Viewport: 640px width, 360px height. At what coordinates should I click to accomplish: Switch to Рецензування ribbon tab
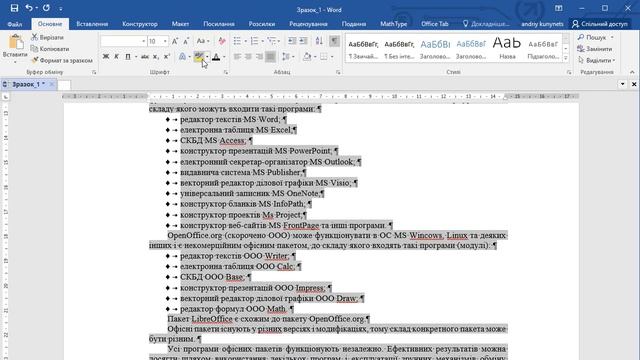point(308,24)
